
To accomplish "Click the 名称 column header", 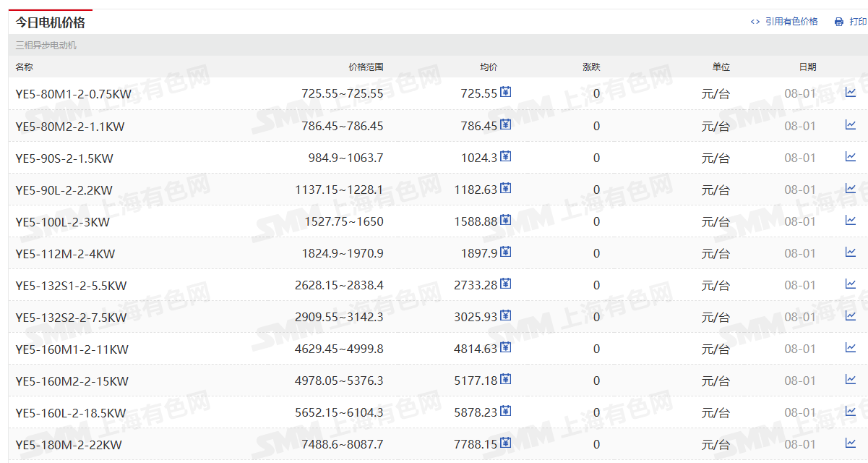I will (x=25, y=67).
